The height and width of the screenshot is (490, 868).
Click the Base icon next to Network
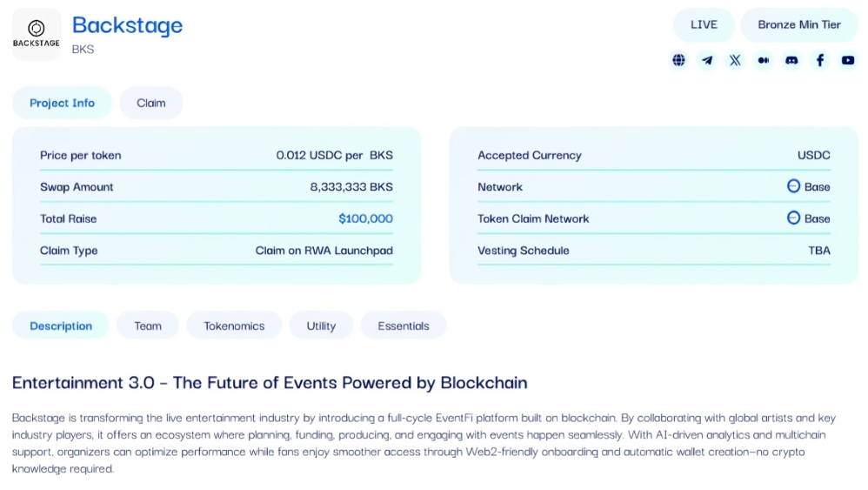793,186
